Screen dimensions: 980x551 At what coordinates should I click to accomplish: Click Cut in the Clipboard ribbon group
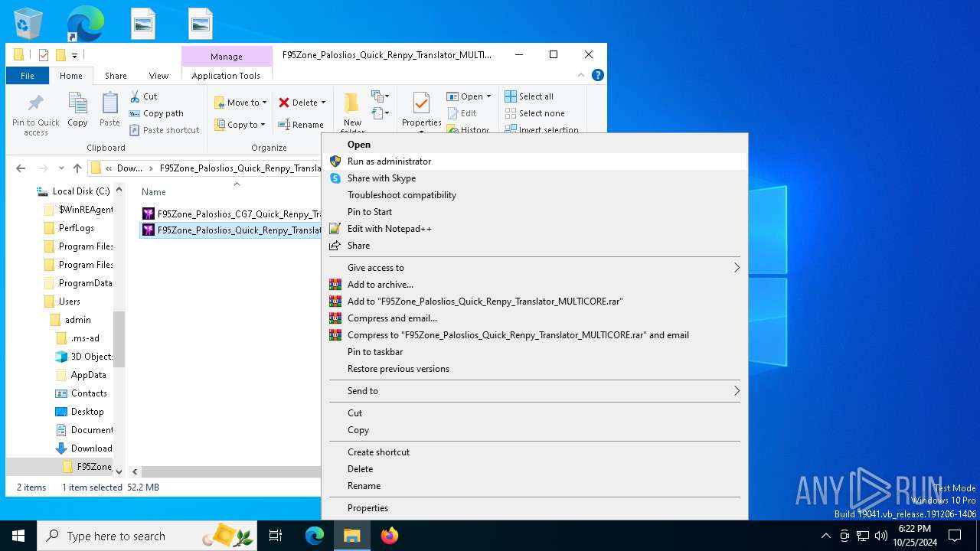(x=143, y=96)
